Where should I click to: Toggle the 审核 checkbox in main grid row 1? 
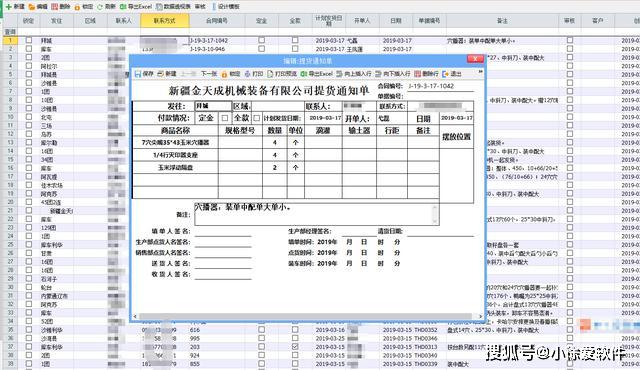tap(570, 40)
